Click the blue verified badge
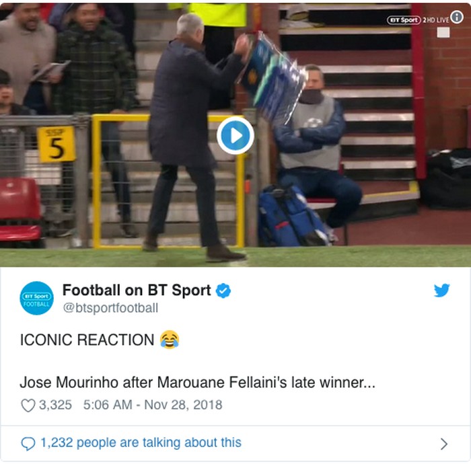The image size is (471, 476). pyautogui.click(x=223, y=291)
